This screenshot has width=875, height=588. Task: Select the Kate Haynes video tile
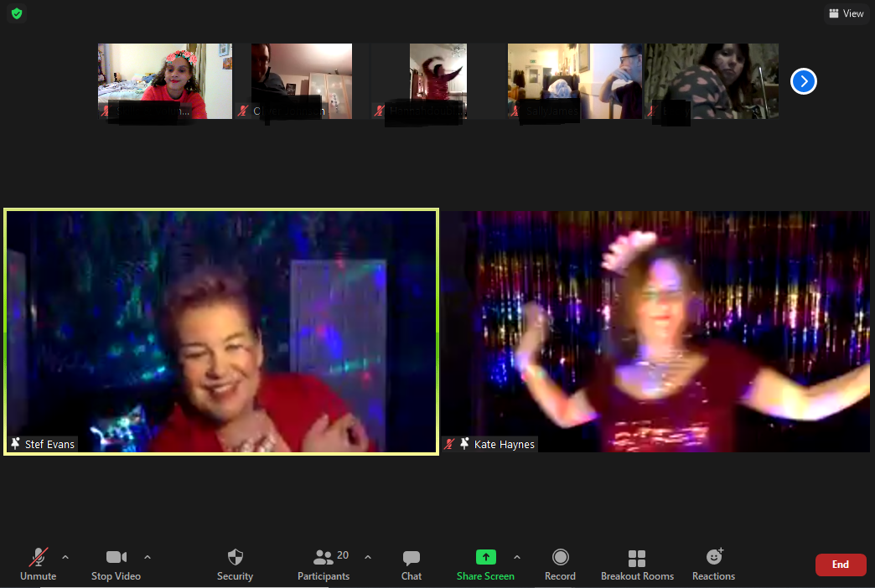[655, 332]
